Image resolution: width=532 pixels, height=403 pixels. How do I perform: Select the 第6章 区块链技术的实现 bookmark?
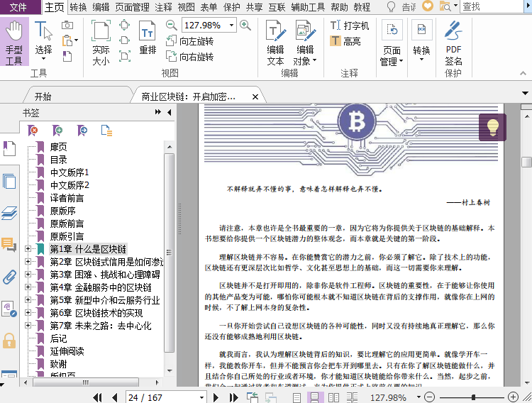pos(96,313)
